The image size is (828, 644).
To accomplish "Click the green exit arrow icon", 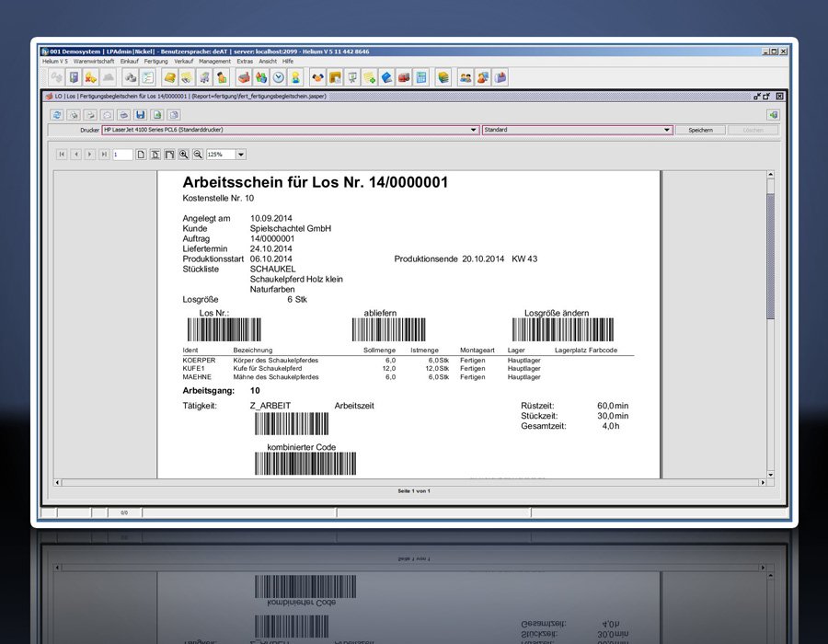I will tap(773, 115).
